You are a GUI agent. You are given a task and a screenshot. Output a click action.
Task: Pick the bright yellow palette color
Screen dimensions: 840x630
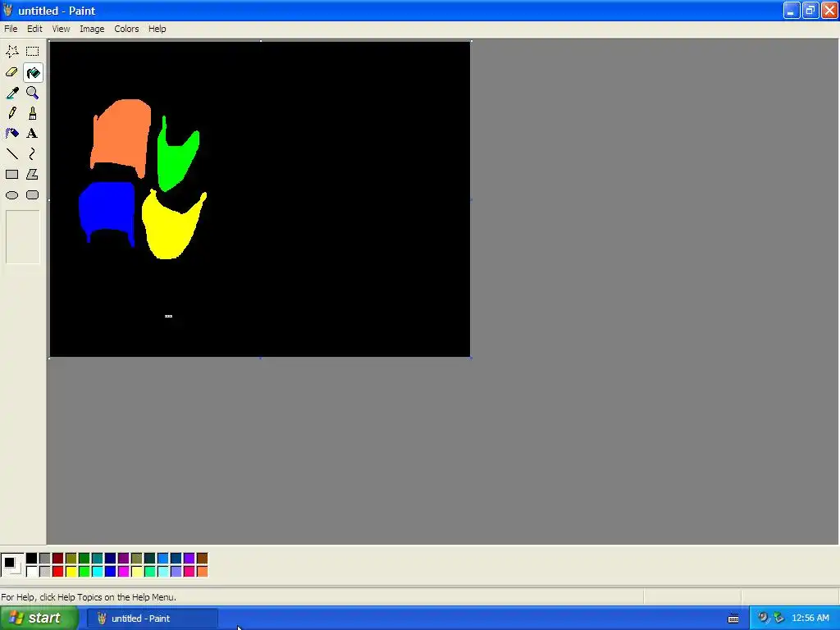[71, 572]
